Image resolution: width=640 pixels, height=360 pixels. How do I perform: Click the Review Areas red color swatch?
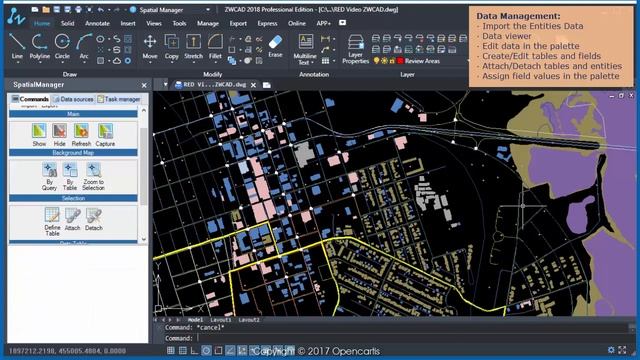click(400, 61)
